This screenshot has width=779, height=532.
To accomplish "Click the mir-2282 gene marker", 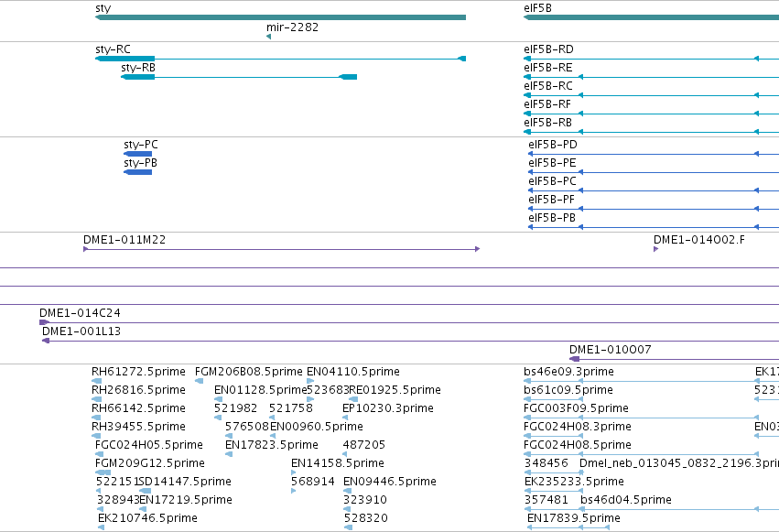I will tap(269, 37).
